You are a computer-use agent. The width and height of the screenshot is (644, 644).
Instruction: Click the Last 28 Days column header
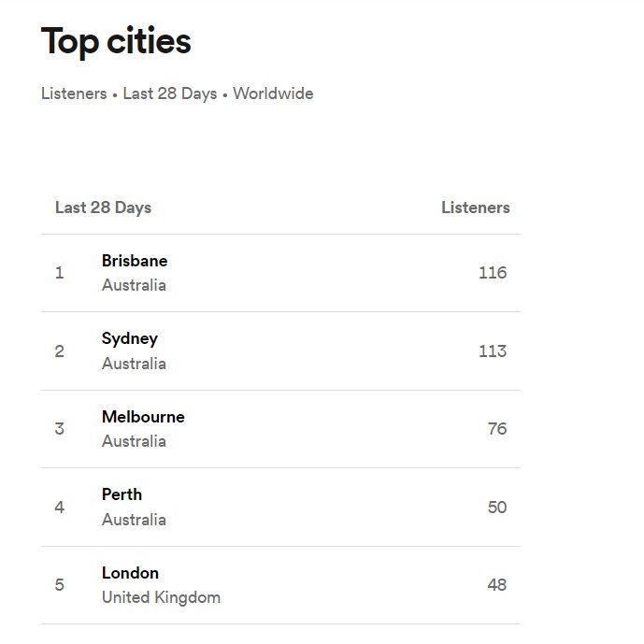click(103, 208)
